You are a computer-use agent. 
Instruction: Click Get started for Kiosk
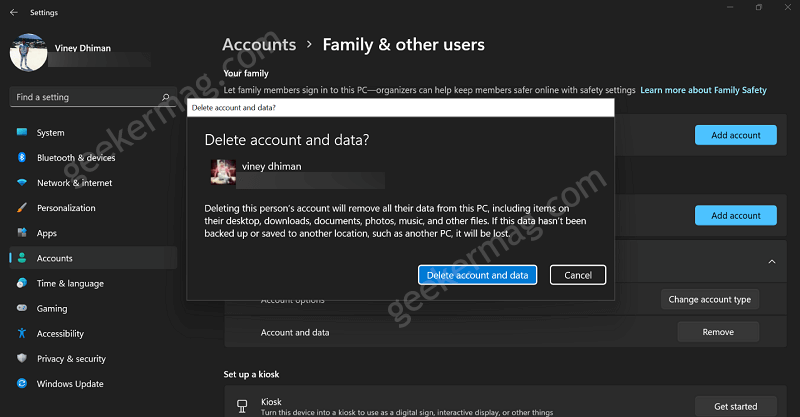pos(736,406)
